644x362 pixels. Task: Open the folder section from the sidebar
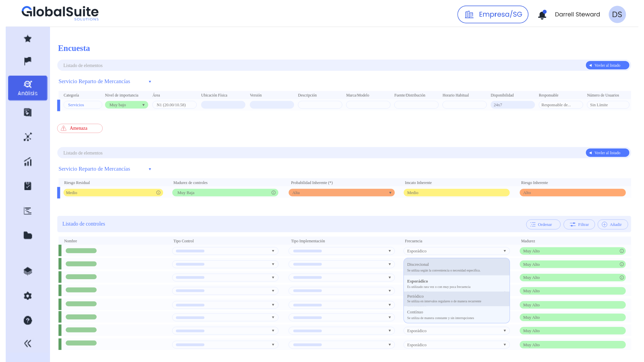(x=28, y=235)
